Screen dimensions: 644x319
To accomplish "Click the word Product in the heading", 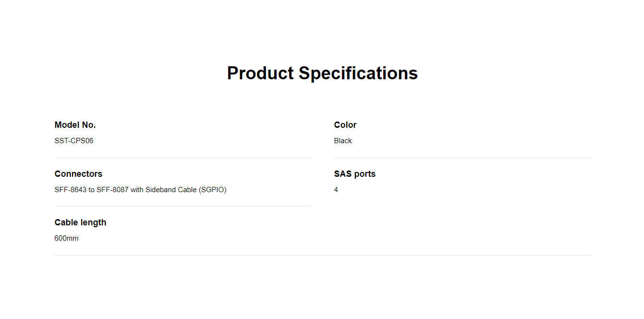I will coord(260,74).
